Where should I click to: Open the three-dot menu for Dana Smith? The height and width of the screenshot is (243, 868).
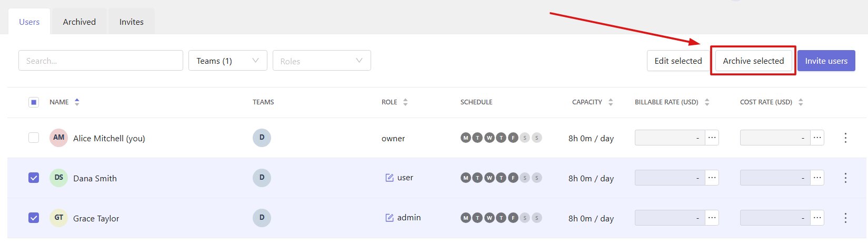click(x=845, y=178)
